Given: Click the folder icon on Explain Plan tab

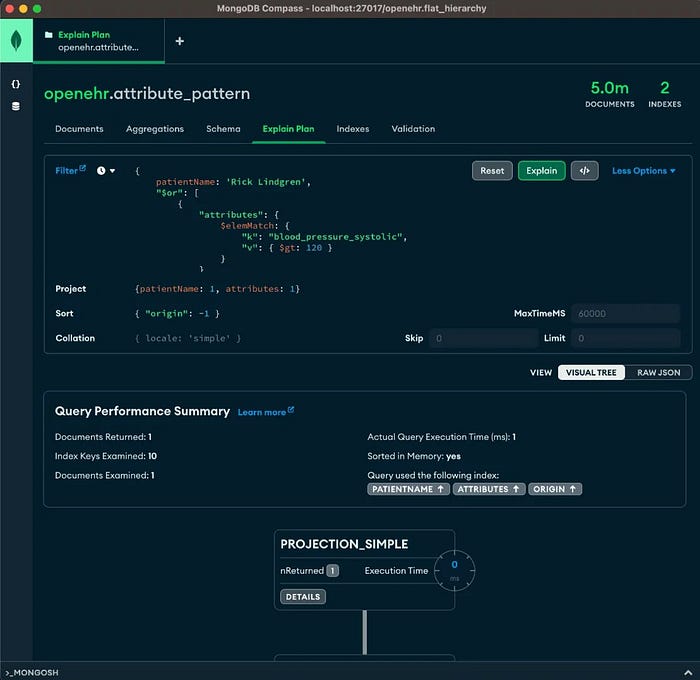Looking at the screenshot, I should click(49, 34).
